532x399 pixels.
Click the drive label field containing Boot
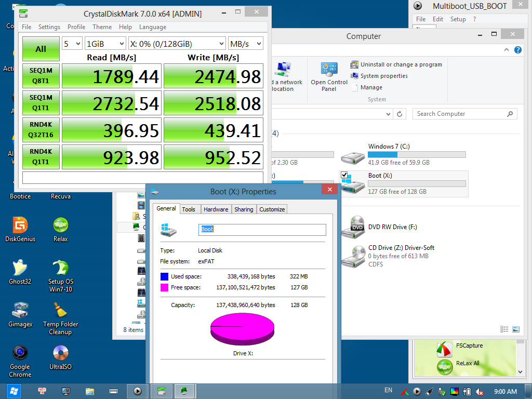coord(262,229)
